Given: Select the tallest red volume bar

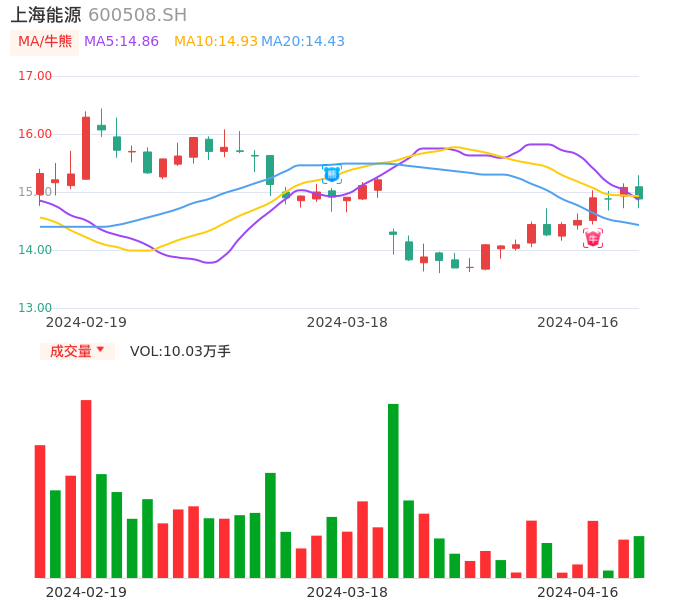Looking at the screenshot, I should click(x=86, y=488).
